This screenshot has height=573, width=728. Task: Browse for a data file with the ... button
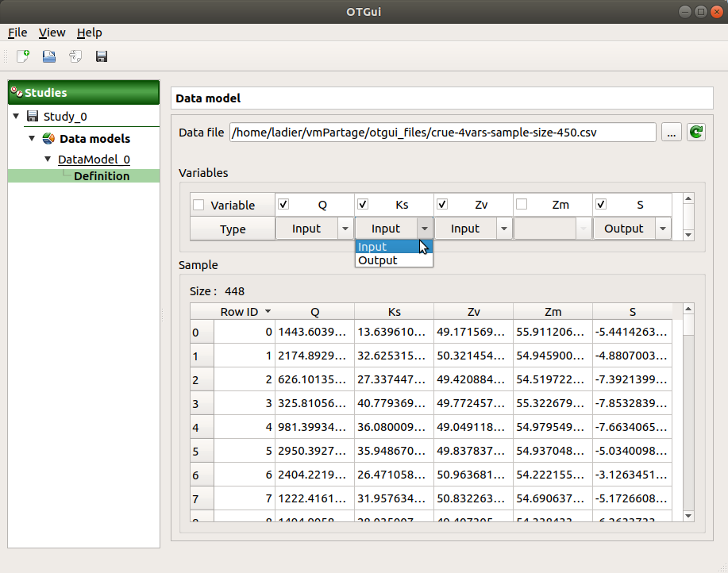coord(671,132)
